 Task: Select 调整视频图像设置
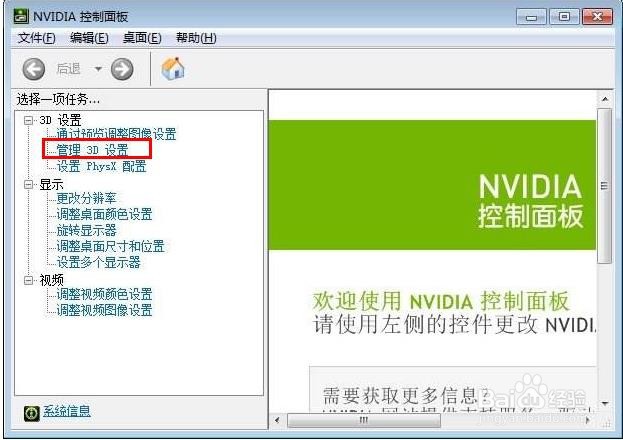tap(104, 310)
